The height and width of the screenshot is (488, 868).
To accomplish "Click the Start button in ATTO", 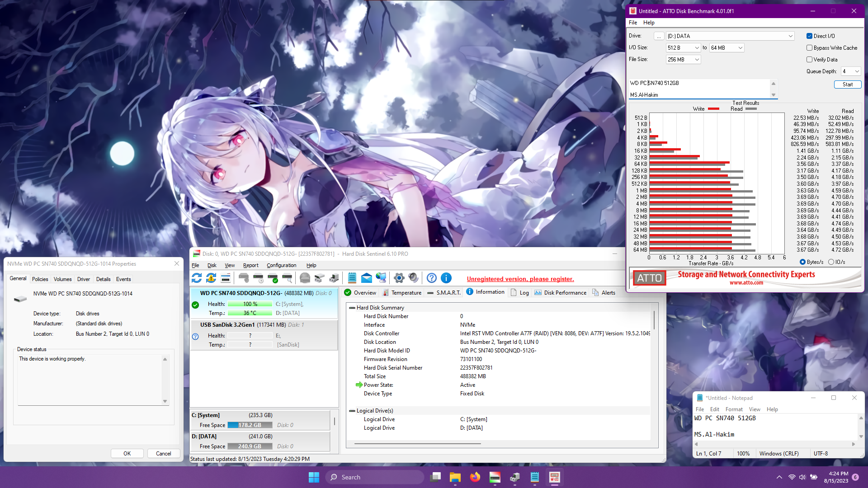I will coord(848,84).
